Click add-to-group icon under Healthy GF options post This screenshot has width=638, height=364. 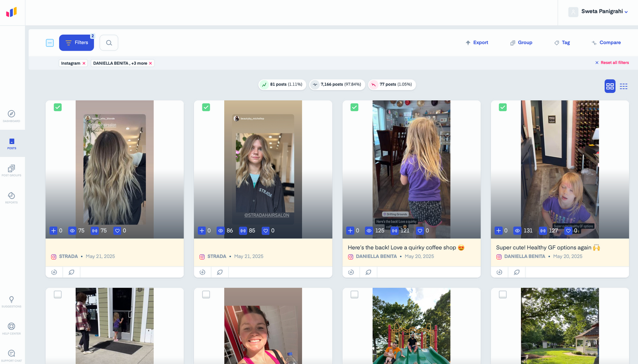[499, 272]
